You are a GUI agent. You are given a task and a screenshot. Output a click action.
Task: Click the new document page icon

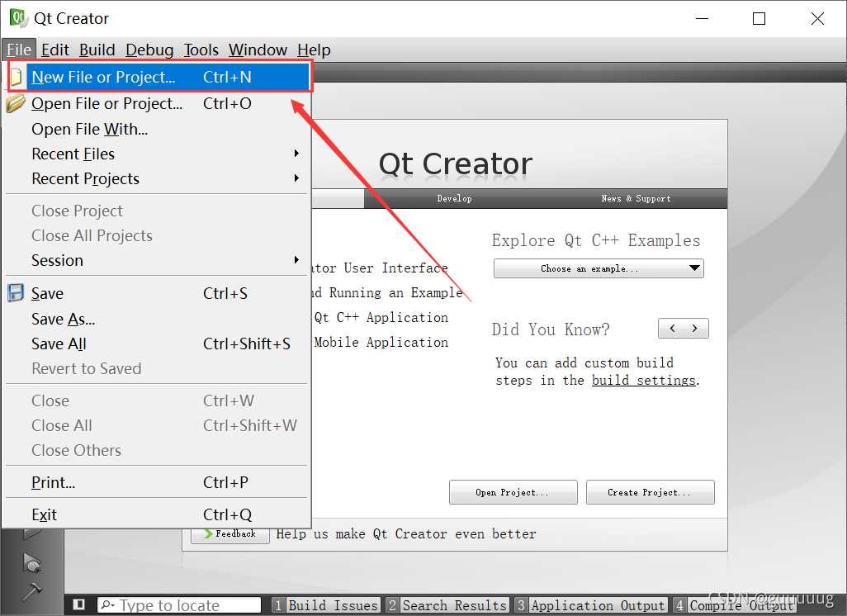17,77
